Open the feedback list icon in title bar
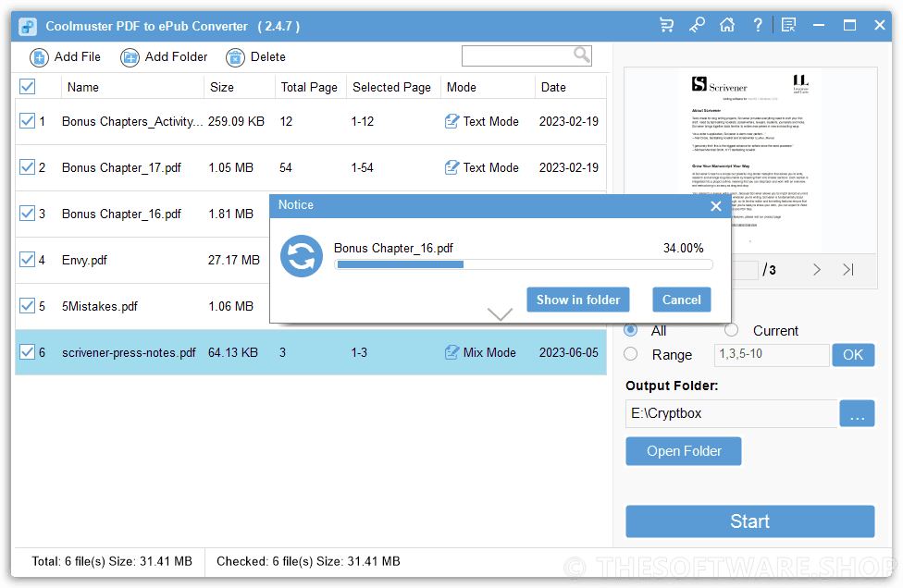 tap(788, 25)
